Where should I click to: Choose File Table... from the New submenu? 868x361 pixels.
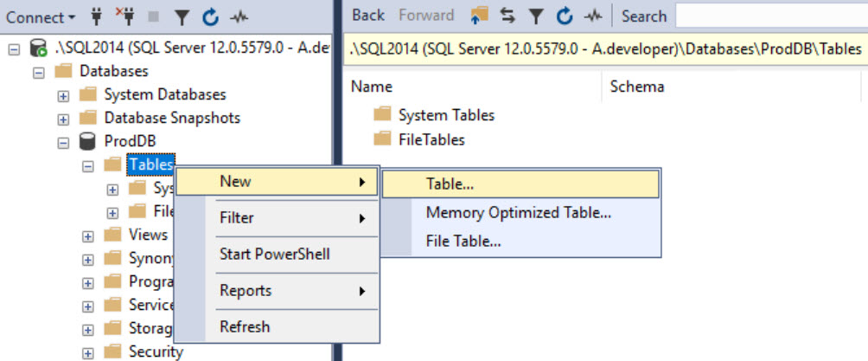(x=521, y=242)
